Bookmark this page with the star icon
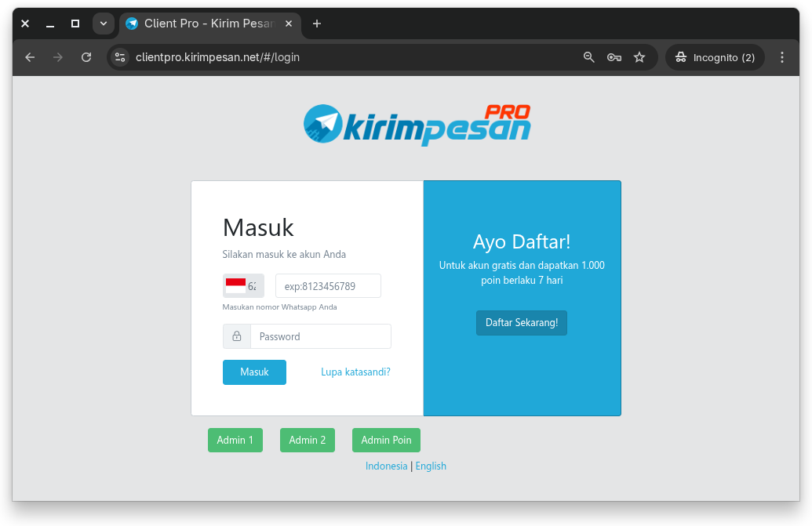 coord(639,57)
